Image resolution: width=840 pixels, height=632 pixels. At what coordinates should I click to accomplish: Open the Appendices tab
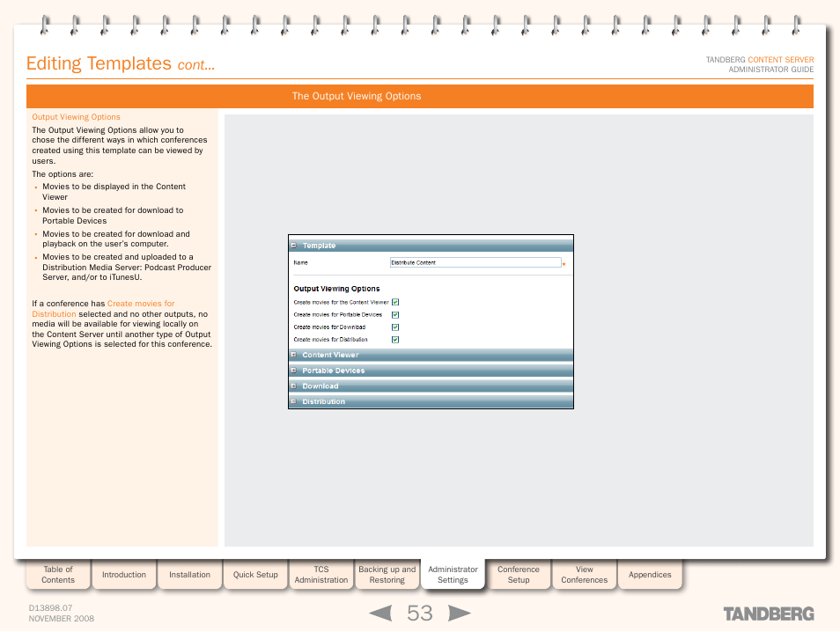click(650, 574)
